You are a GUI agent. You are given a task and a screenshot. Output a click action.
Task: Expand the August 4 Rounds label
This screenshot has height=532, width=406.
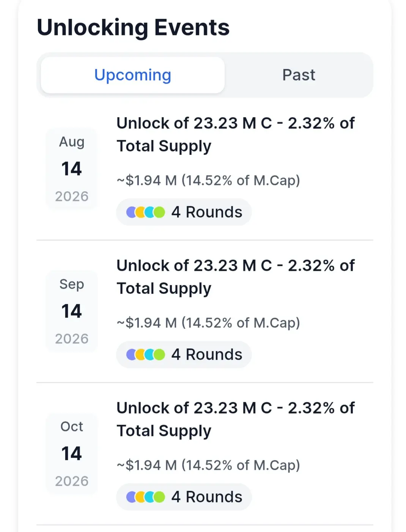[206, 212]
